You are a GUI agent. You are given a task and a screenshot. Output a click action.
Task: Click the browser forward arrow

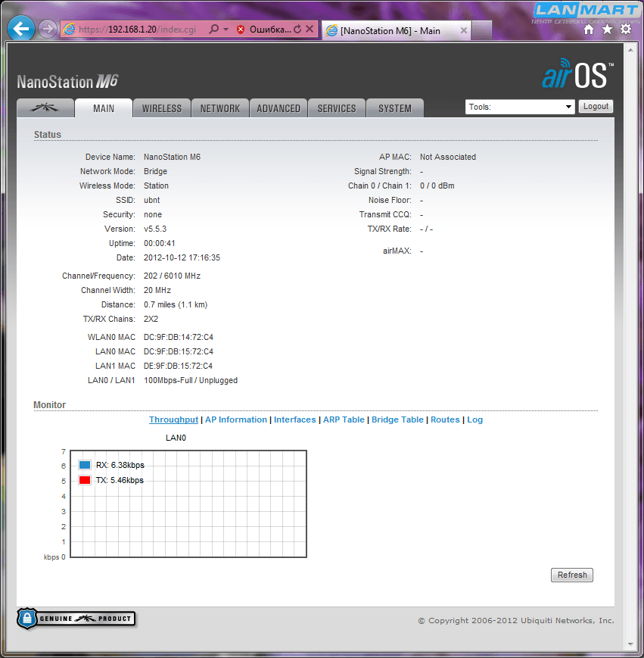48,29
